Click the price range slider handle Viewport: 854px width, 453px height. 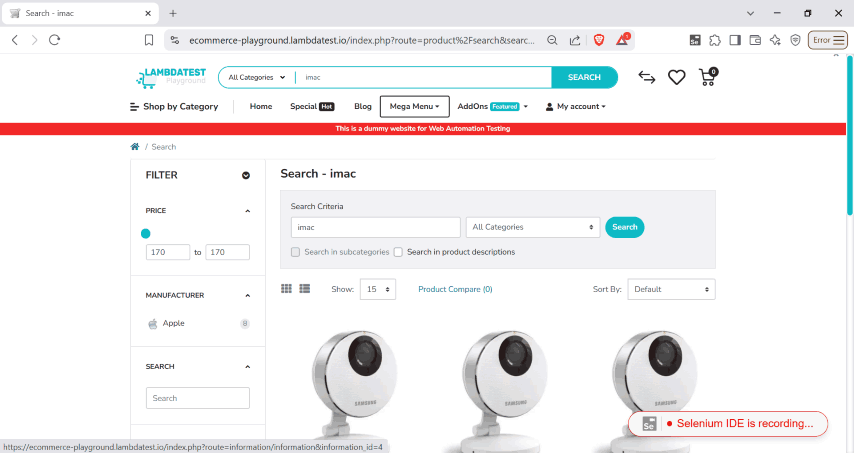145,234
